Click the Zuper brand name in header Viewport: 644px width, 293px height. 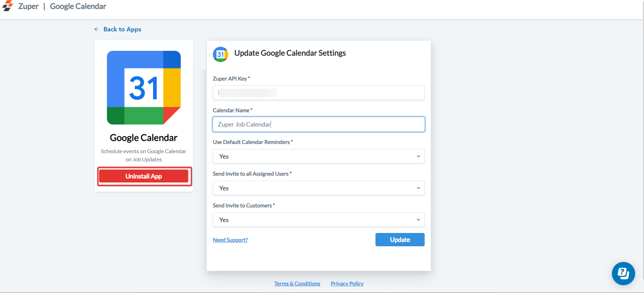[x=28, y=6]
